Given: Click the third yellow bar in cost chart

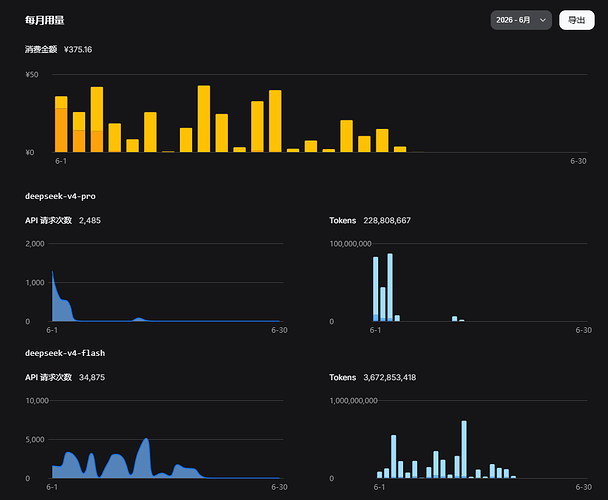Looking at the screenshot, I should pos(97,119).
